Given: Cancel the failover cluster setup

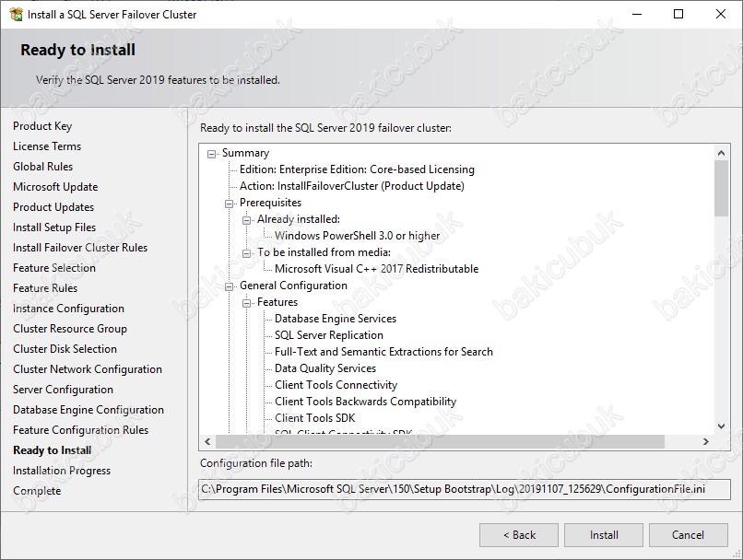Looking at the screenshot, I should (x=688, y=535).
